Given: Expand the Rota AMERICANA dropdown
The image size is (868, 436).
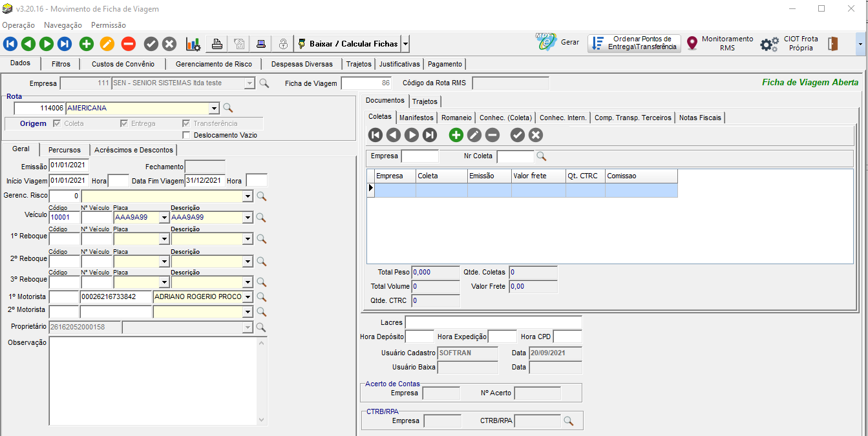Looking at the screenshot, I should click(x=214, y=108).
